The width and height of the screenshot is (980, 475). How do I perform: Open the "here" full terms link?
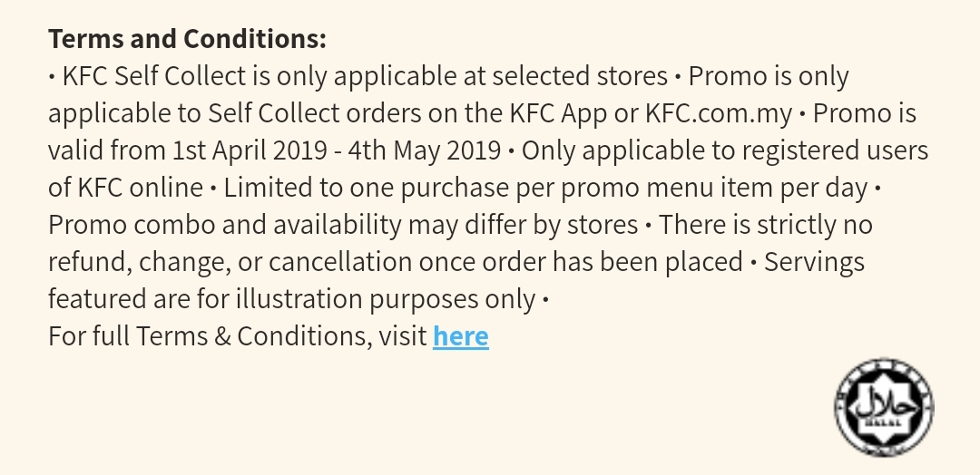click(x=460, y=336)
